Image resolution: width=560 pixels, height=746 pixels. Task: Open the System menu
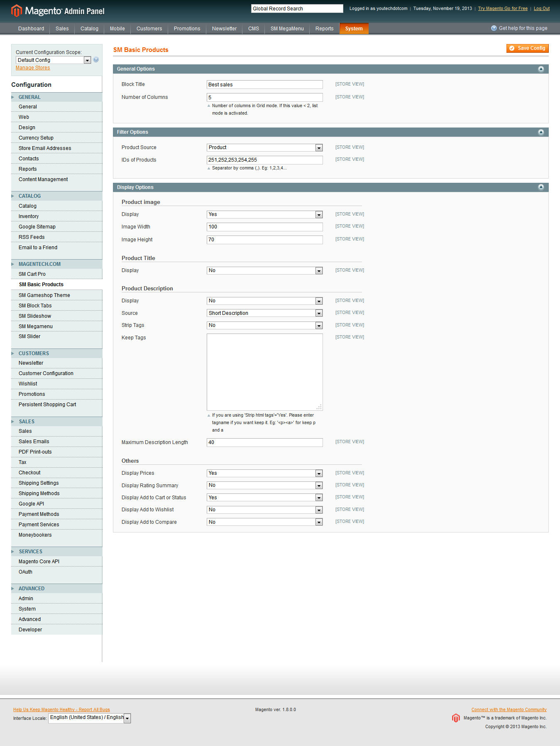[x=354, y=29]
